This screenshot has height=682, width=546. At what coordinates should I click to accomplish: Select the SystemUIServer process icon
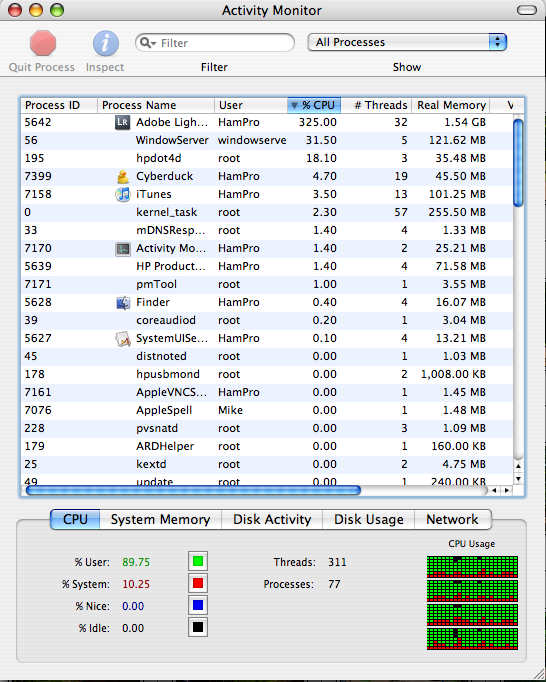(x=123, y=338)
